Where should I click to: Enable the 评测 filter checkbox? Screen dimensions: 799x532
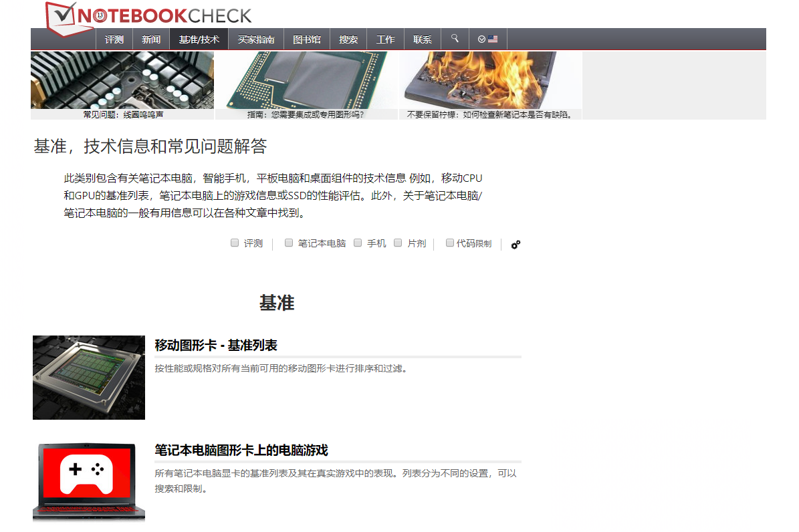tap(235, 243)
